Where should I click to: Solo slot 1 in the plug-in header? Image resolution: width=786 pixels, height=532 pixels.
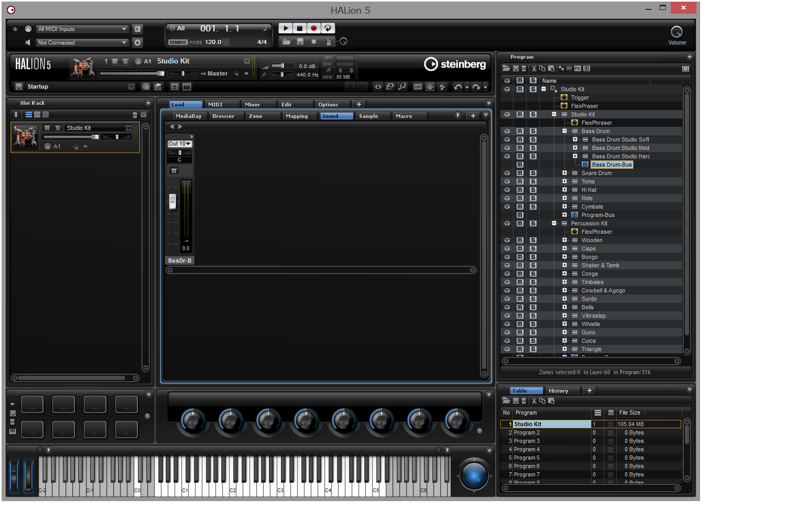coord(125,61)
